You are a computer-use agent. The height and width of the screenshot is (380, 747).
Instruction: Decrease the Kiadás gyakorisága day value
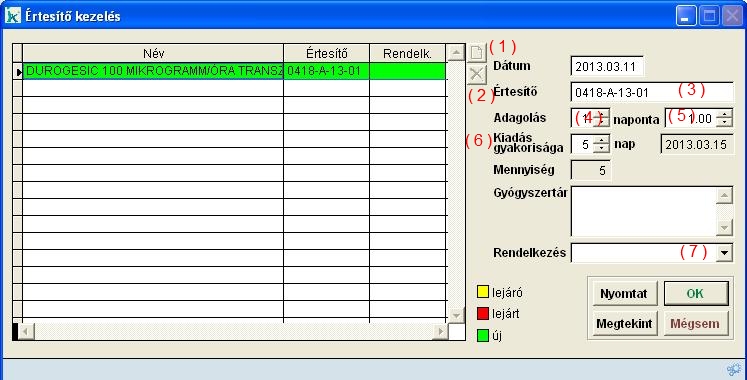click(602, 148)
